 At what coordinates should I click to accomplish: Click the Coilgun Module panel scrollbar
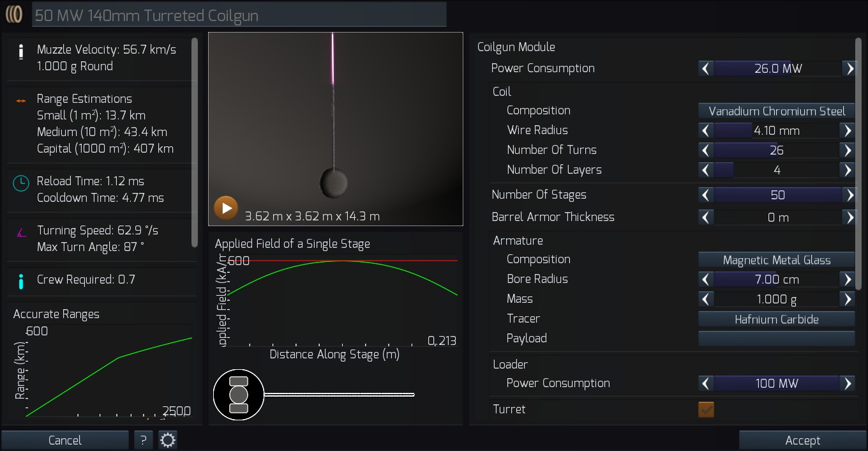point(858,164)
